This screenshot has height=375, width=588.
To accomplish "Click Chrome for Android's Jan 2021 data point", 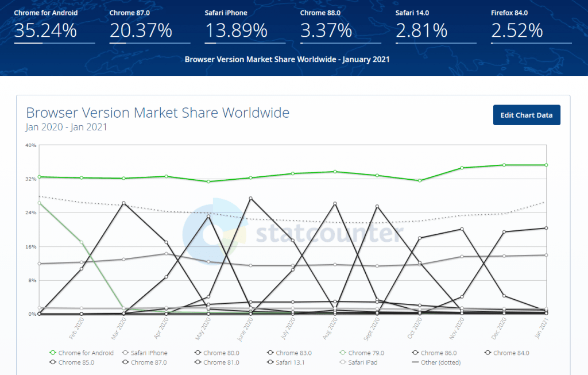I will point(546,165).
